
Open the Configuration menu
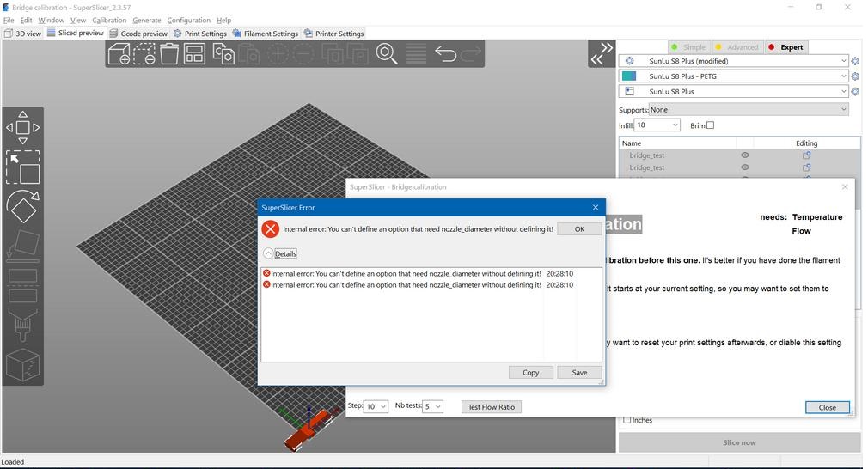pos(189,21)
